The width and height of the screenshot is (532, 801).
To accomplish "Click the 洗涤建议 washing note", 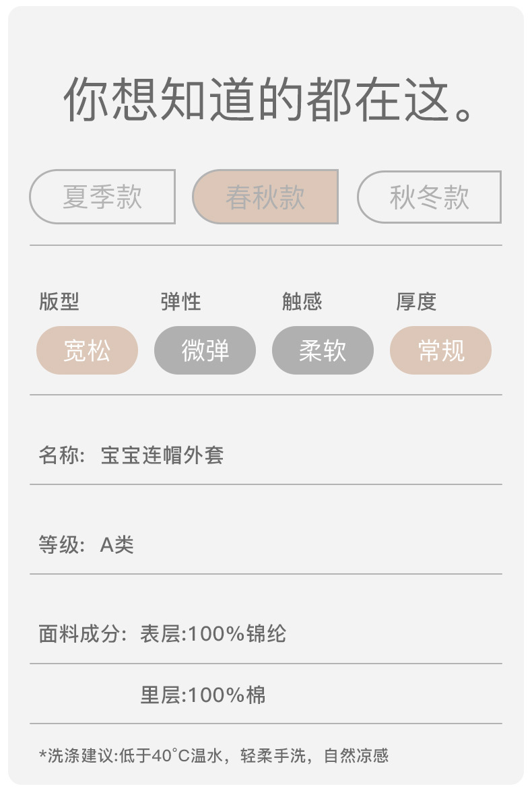I will click(214, 755).
